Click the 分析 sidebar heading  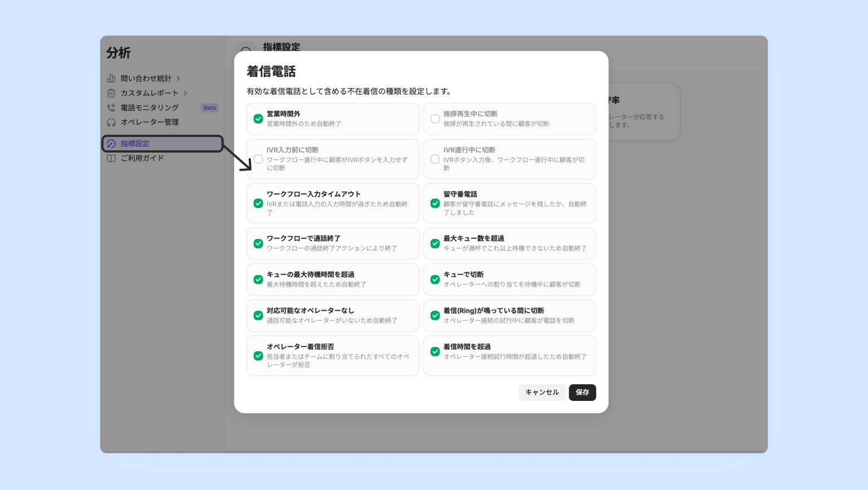pos(119,53)
